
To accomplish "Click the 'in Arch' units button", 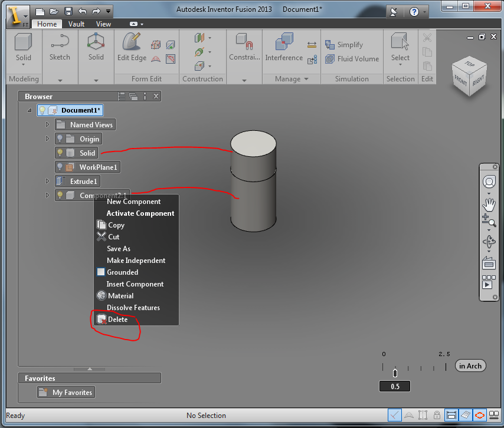I will pos(470,366).
